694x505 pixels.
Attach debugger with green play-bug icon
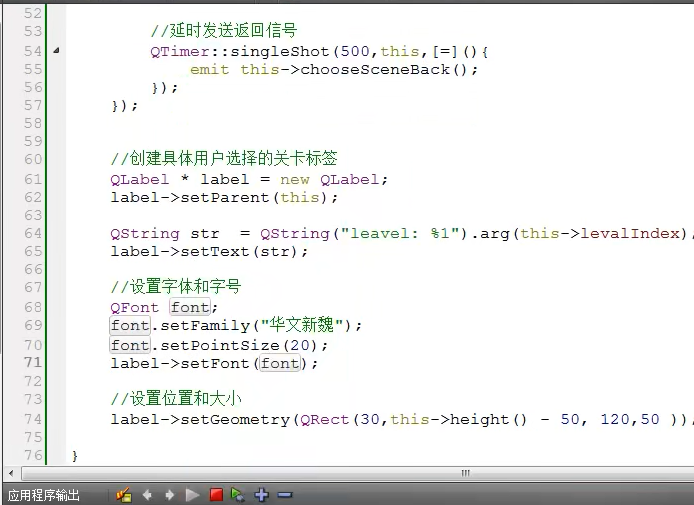[x=238, y=494]
